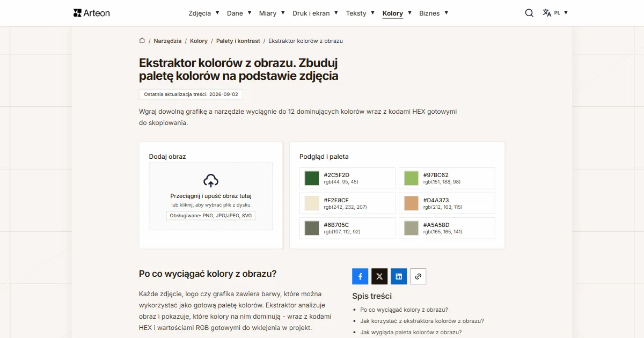Click the rgb(151, 188, 98) value
The width and height of the screenshot is (644, 338).
pyautogui.click(x=442, y=182)
